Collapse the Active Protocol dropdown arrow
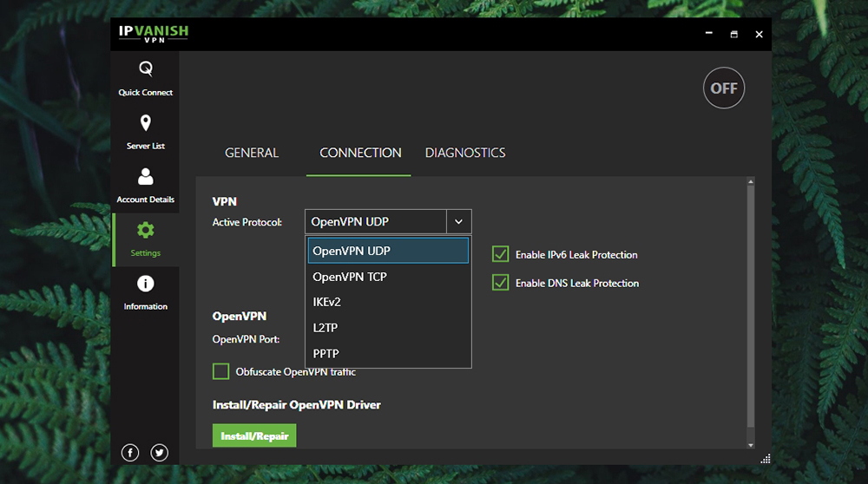The width and height of the screenshot is (868, 484). [x=459, y=222]
